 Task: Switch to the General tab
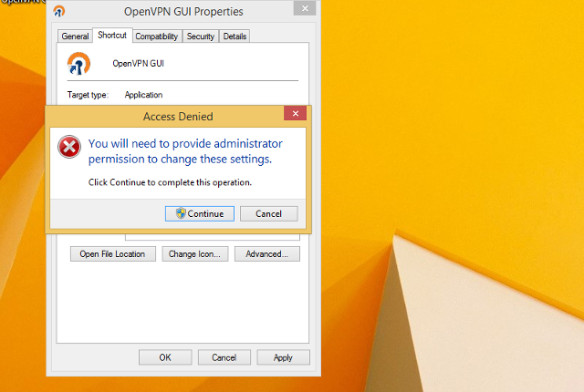(x=75, y=36)
